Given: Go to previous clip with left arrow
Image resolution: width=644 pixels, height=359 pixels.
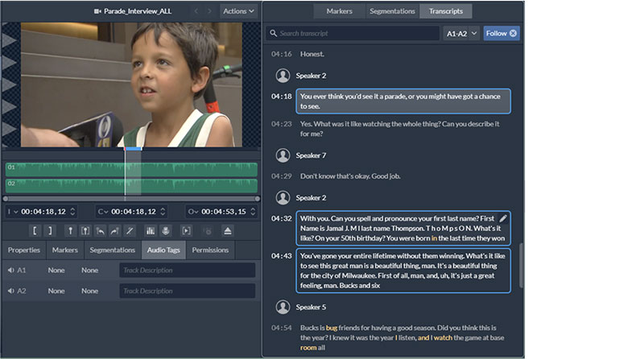Looking at the screenshot, I should pyautogui.click(x=196, y=11).
